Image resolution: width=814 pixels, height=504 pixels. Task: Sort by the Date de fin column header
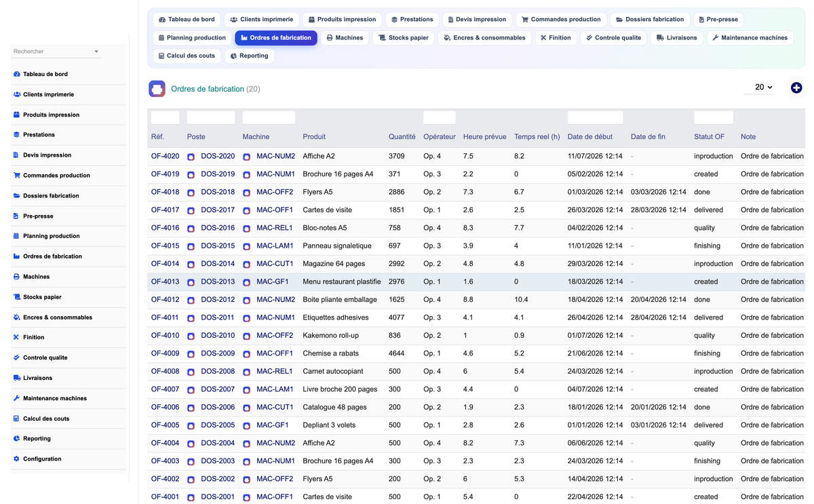[648, 137]
